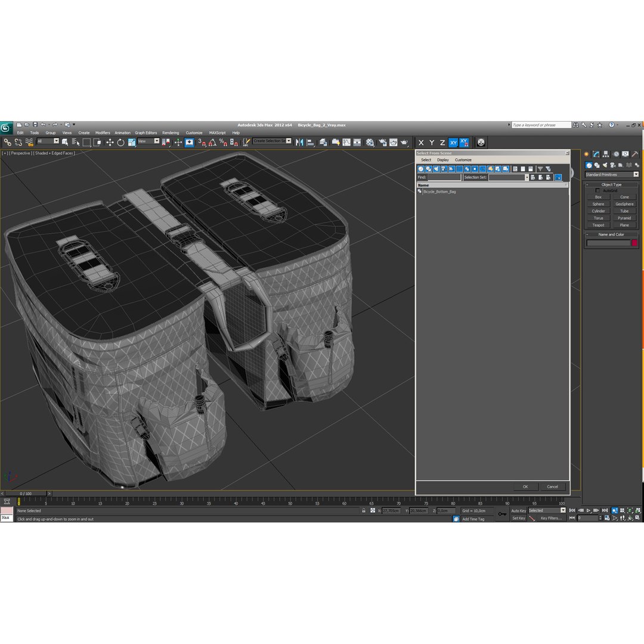The width and height of the screenshot is (644, 644).
Task: Click OK in Select From Scene dialog
Action: point(525,487)
